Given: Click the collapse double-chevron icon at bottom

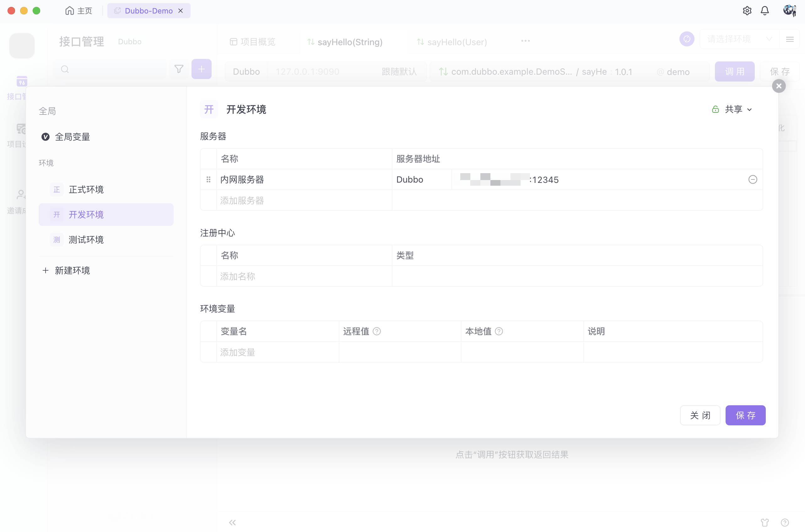Looking at the screenshot, I should pyautogui.click(x=232, y=523).
